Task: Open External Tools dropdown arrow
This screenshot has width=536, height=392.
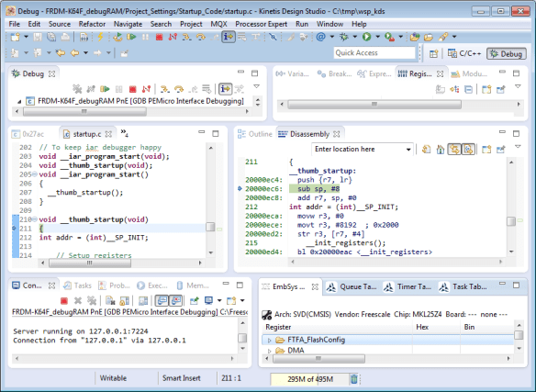Action: pyautogui.click(x=401, y=37)
